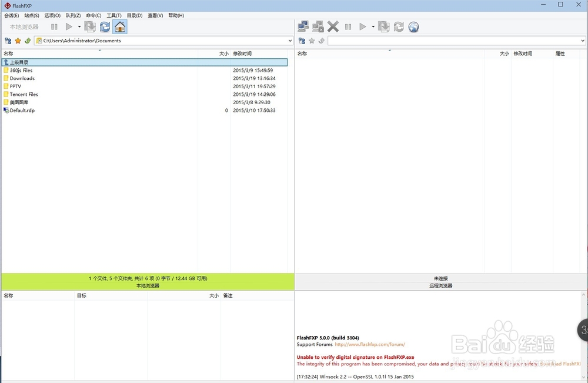Viewport: 588px width, 383px height.
Task: Click the green local status bar
Action: click(x=148, y=282)
